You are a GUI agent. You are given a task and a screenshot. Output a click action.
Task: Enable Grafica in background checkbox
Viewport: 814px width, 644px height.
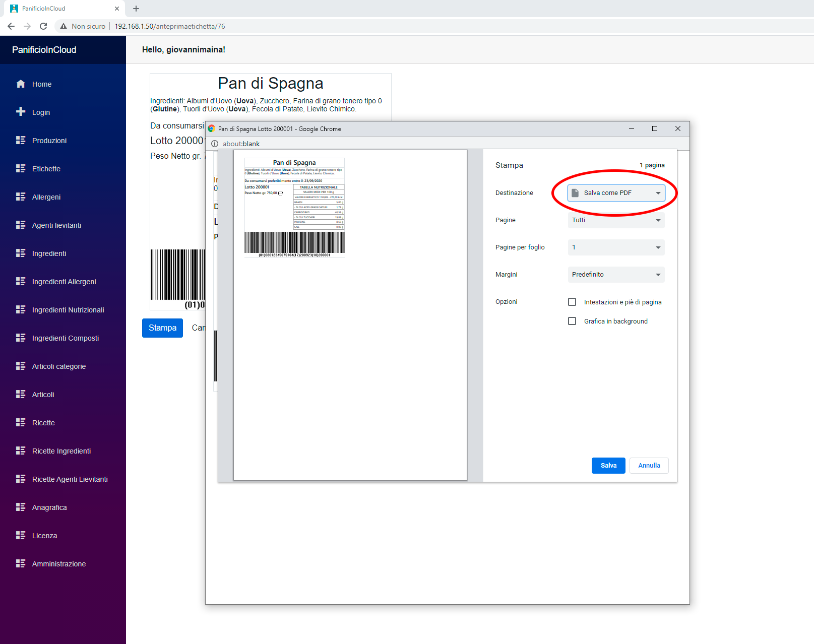pos(572,321)
